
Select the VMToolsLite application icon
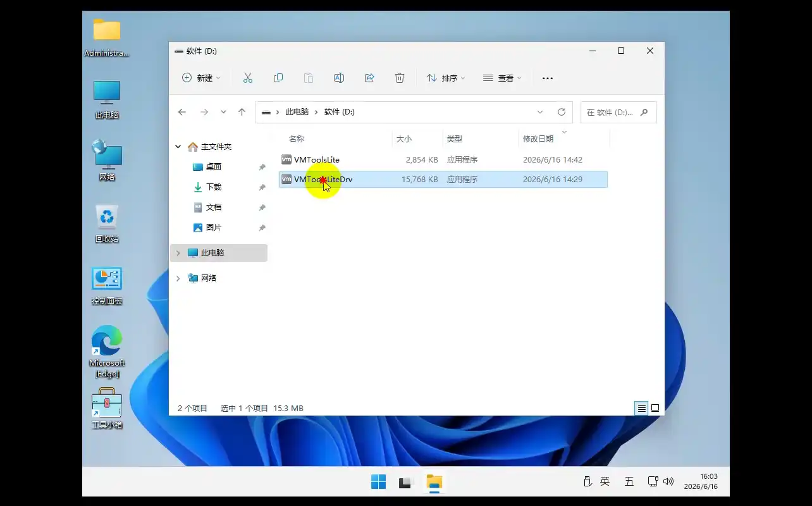pos(286,159)
